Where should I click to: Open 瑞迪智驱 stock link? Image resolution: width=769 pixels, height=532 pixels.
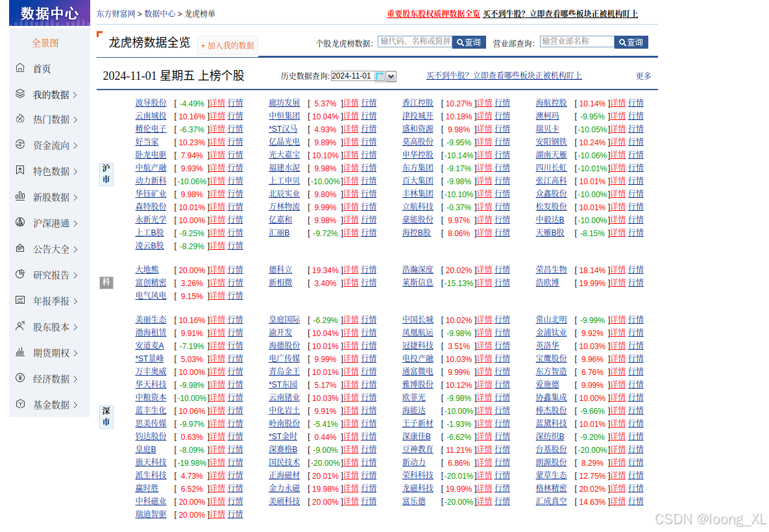pyautogui.click(x=151, y=514)
